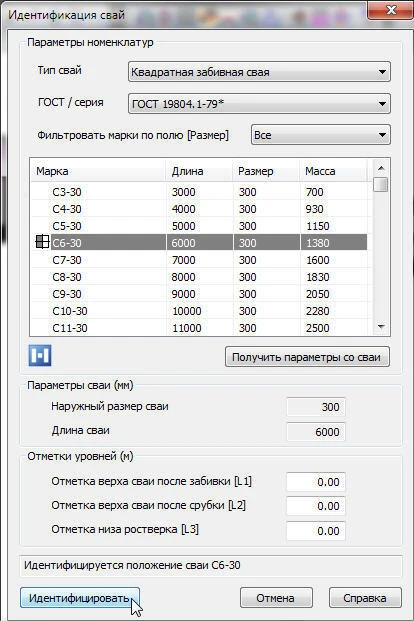Open the Тип свай dropdown

(259, 72)
